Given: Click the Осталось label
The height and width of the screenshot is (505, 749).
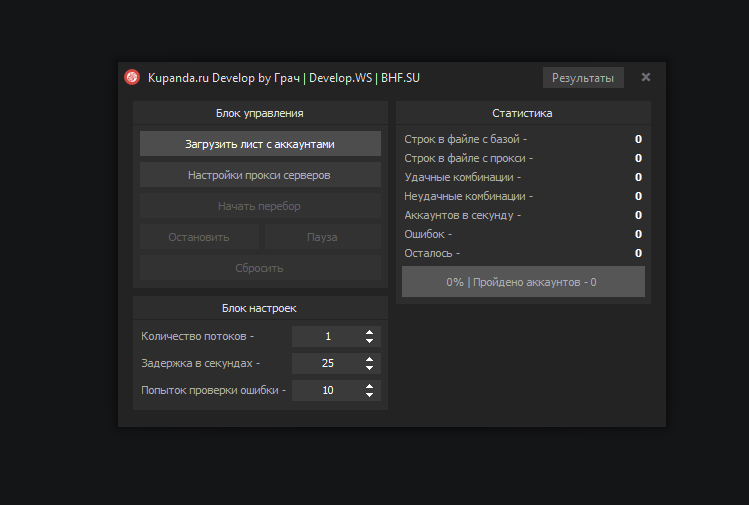Looking at the screenshot, I should (x=432, y=253).
